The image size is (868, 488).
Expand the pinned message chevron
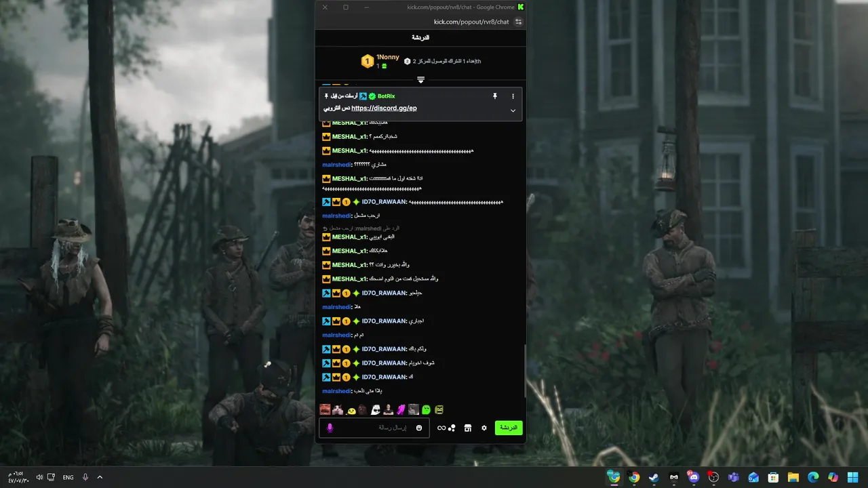[x=513, y=110]
